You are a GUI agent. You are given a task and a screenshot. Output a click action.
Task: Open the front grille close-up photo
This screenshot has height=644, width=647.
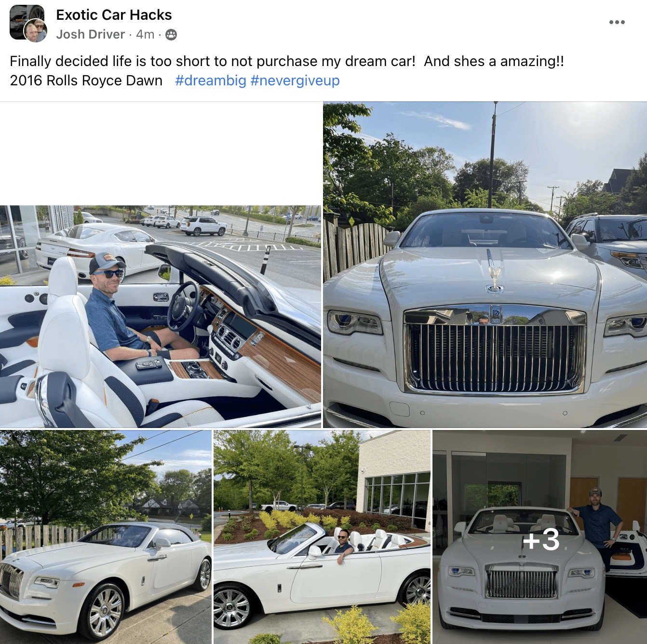tap(485, 265)
